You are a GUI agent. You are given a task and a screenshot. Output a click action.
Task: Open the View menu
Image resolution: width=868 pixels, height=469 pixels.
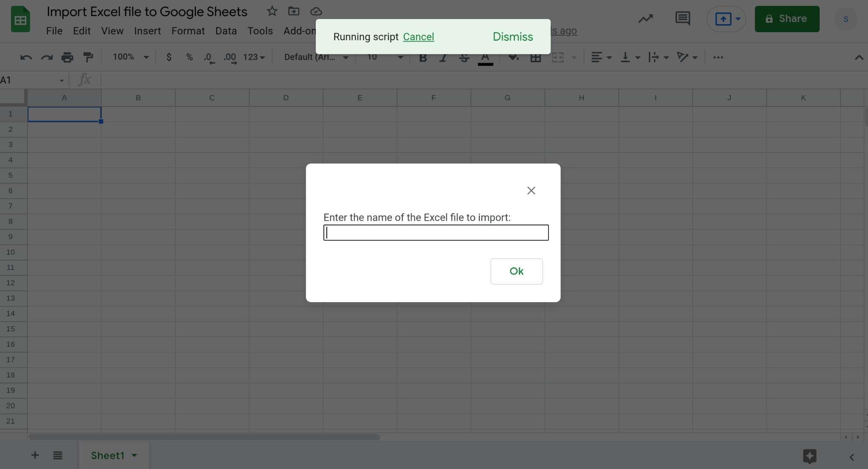click(112, 31)
